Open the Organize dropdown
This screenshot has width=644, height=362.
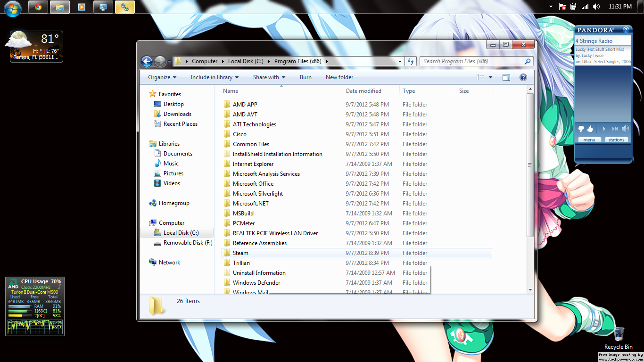coord(162,77)
